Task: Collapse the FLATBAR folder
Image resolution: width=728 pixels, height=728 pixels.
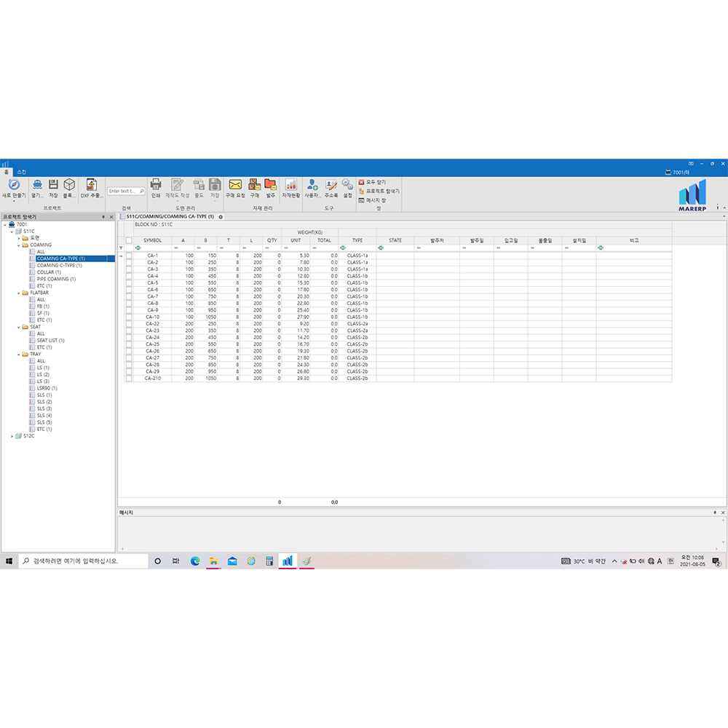Action: (x=18, y=293)
